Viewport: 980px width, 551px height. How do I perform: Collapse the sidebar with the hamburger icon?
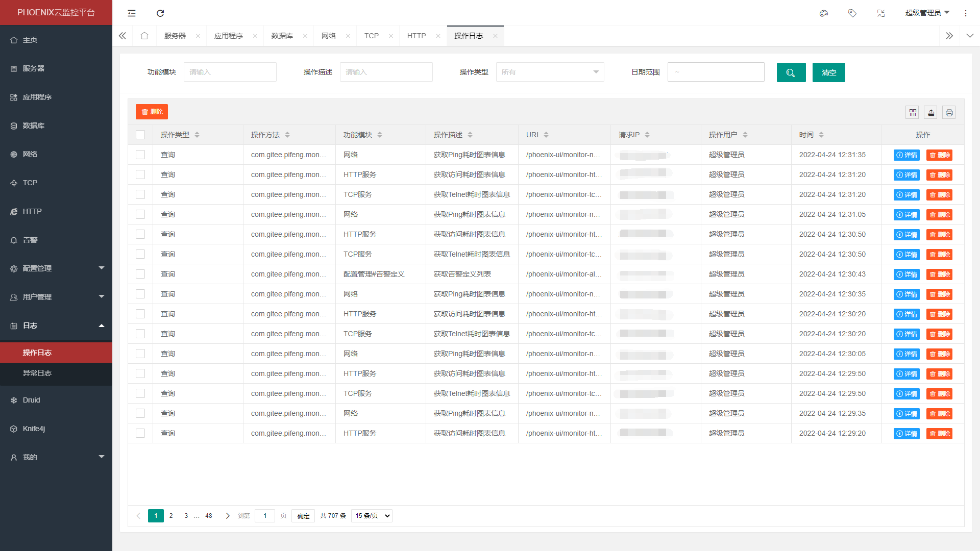pyautogui.click(x=131, y=13)
